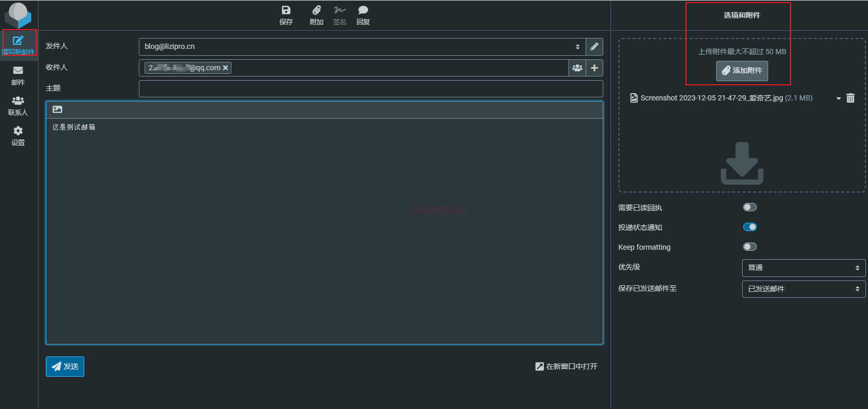This screenshot has width=868, height=409.
Task: Toggle the read receipt (需要已读回执) switch
Action: [x=749, y=207]
